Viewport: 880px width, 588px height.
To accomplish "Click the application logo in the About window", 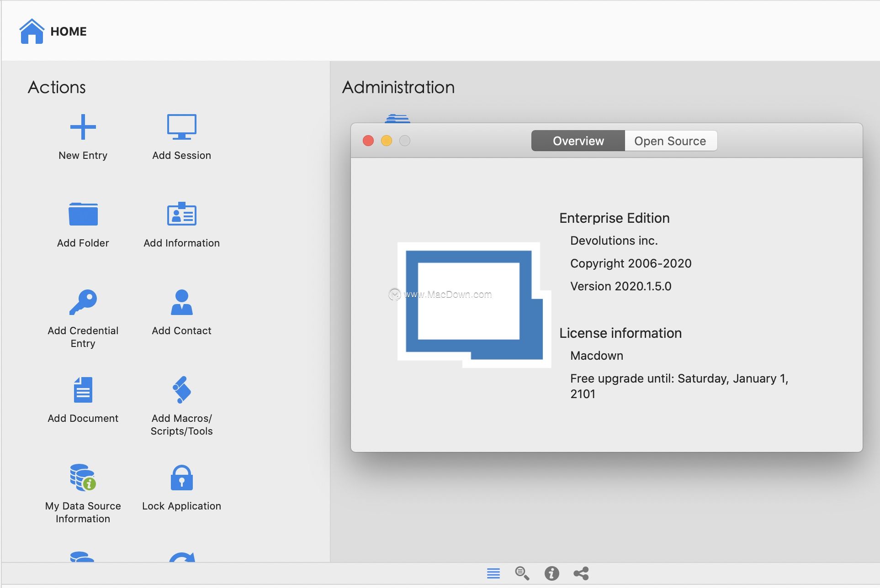I will tap(474, 304).
